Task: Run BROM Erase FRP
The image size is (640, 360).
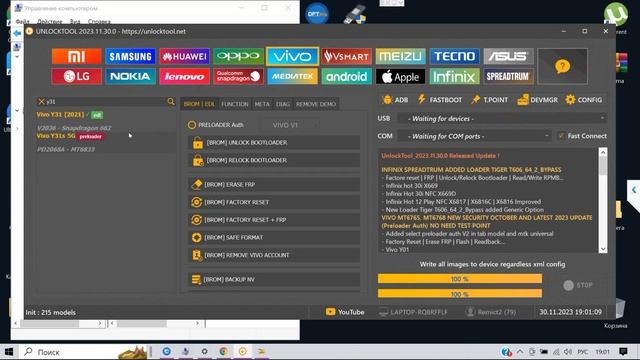Action: [274, 184]
